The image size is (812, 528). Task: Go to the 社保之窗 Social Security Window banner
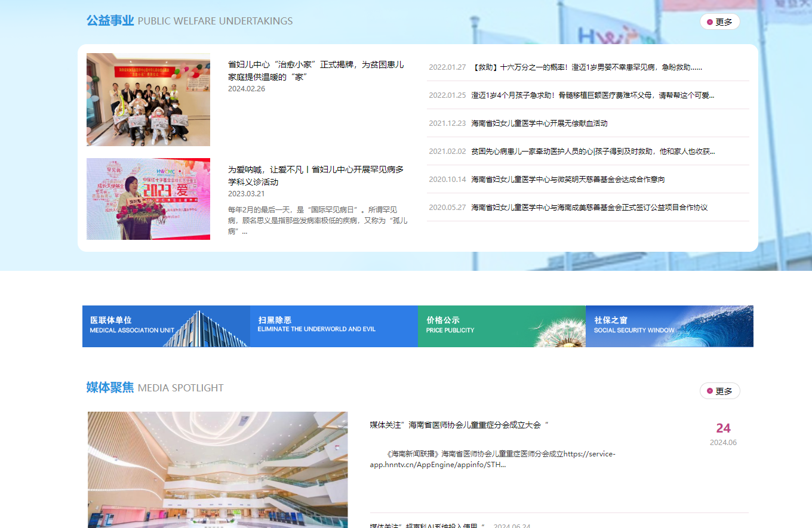click(669, 326)
